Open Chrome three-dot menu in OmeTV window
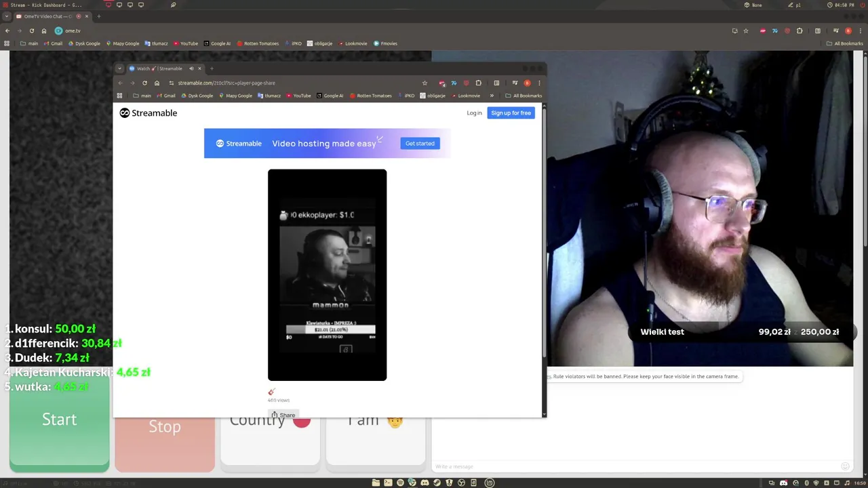This screenshot has width=868, height=488. [861, 30]
